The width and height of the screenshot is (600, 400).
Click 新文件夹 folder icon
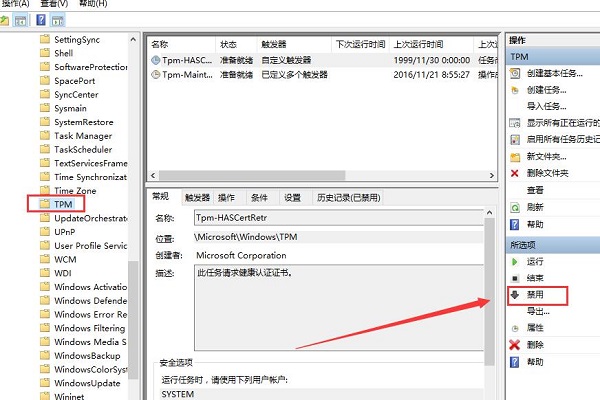tap(515, 157)
